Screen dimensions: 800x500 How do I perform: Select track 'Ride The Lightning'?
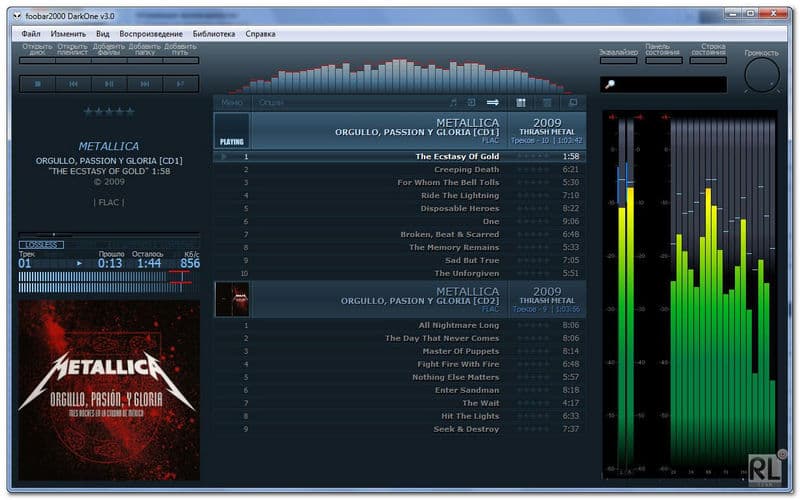[x=399, y=195]
